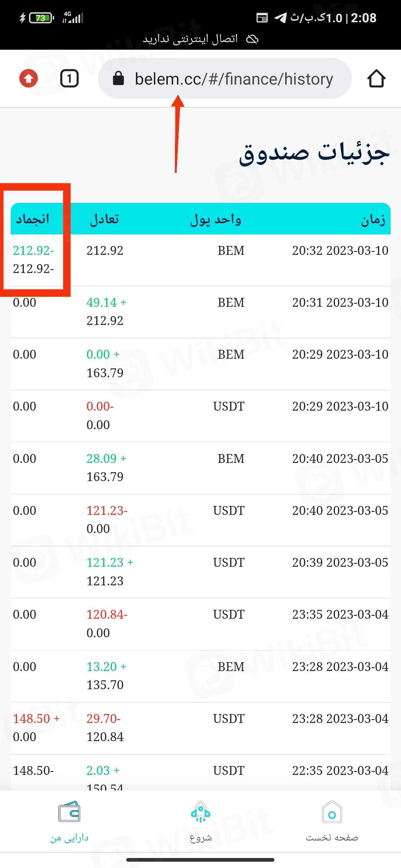This screenshot has height=868, width=401.
Task: Tap the انجماد column header
Action: tap(33, 219)
